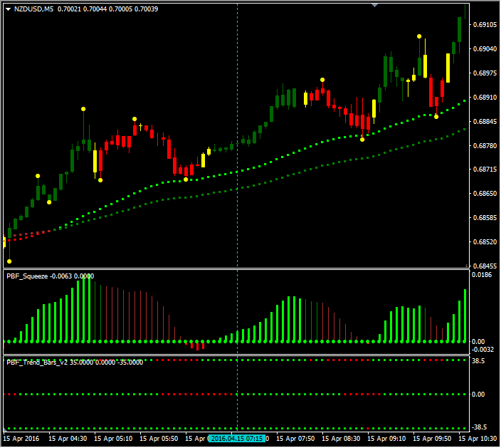Image resolution: width=501 pixels, height=448 pixels.
Task: Click the -38.5 trend bars scale value
Action: click(x=479, y=427)
